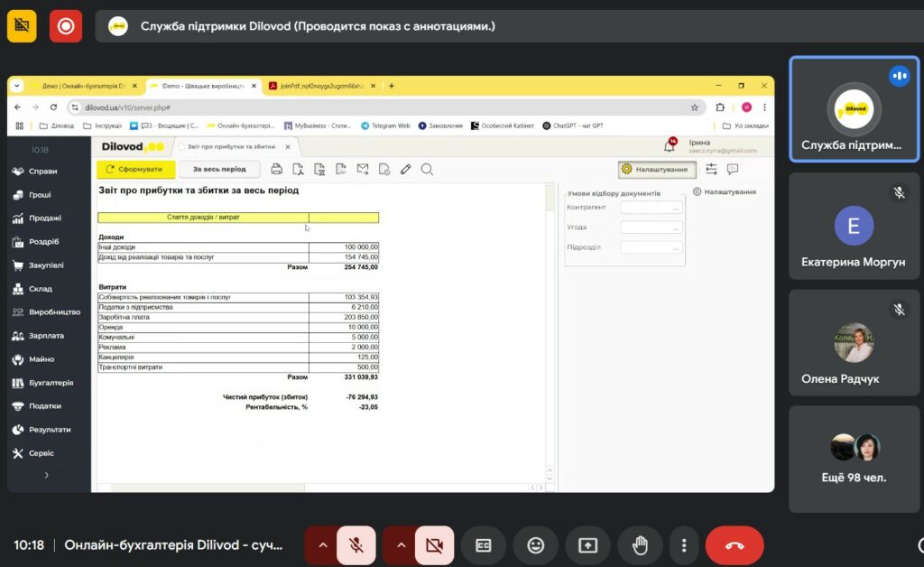924x567 pixels.
Task: Click the dilovod.ua address bar
Action: coord(386,107)
